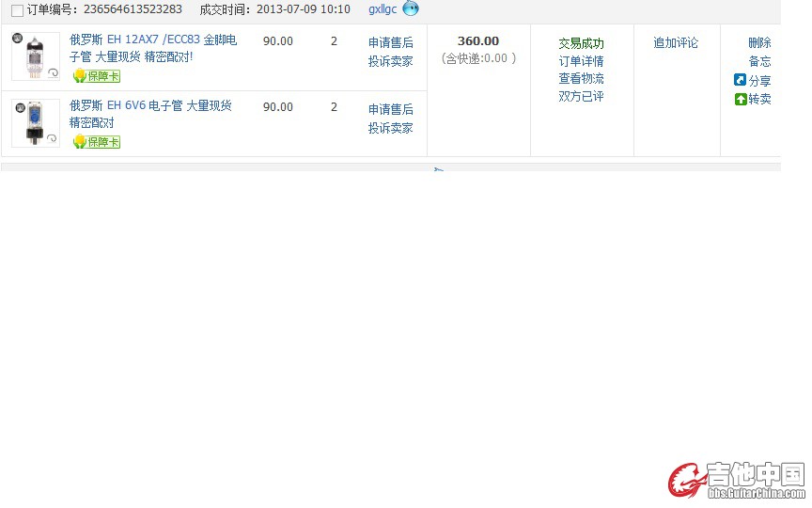This screenshot has width=812, height=508.
Task: Tick the checkbox beside 订单编号
Action: (x=17, y=10)
